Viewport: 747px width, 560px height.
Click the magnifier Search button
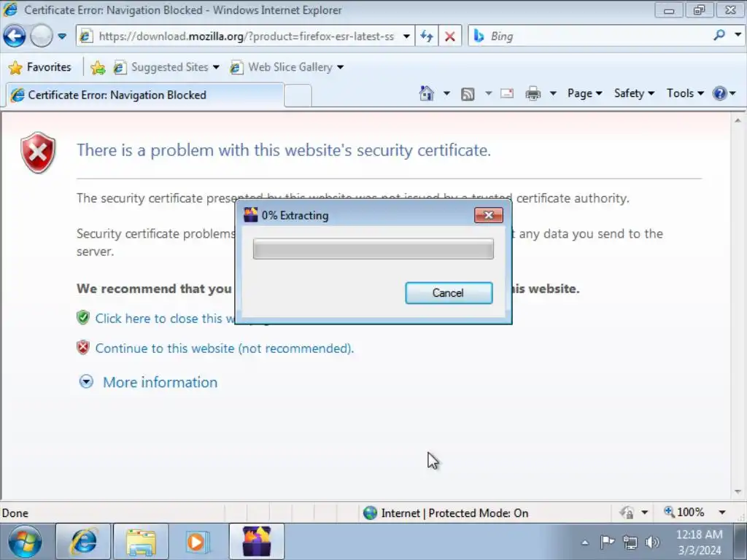pos(719,35)
